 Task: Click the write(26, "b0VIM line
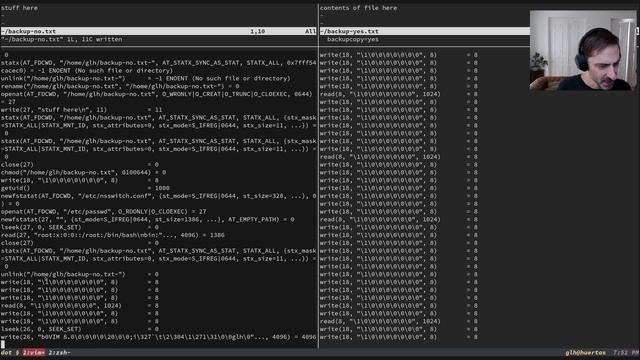point(158,337)
